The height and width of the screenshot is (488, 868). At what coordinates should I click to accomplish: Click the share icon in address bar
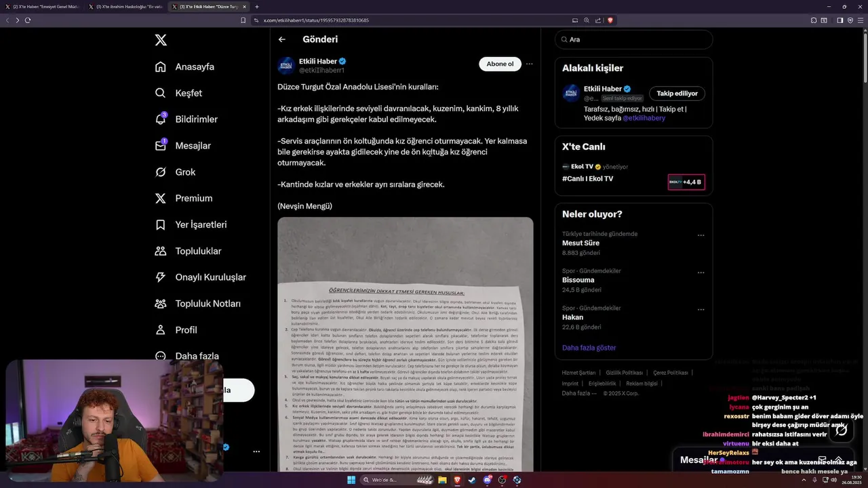[x=597, y=20]
